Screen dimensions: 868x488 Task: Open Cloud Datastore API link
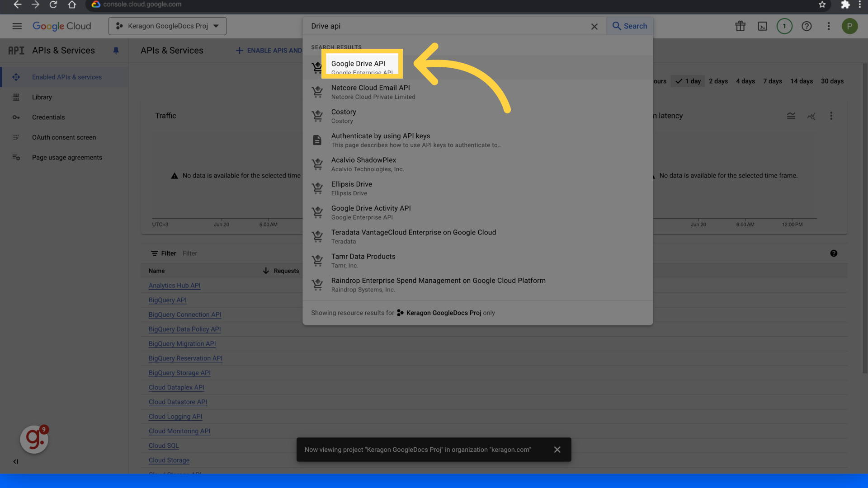pyautogui.click(x=178, y=402)
